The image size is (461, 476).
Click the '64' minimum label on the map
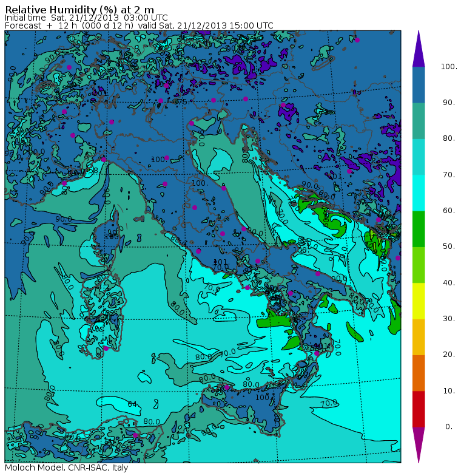[x=132, y=404]
